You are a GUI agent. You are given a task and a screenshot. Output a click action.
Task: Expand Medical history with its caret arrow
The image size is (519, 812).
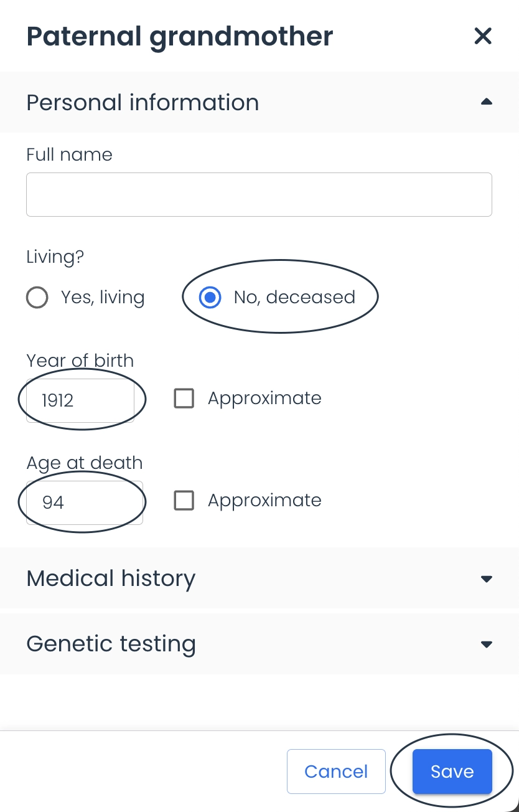coord(487,578)
